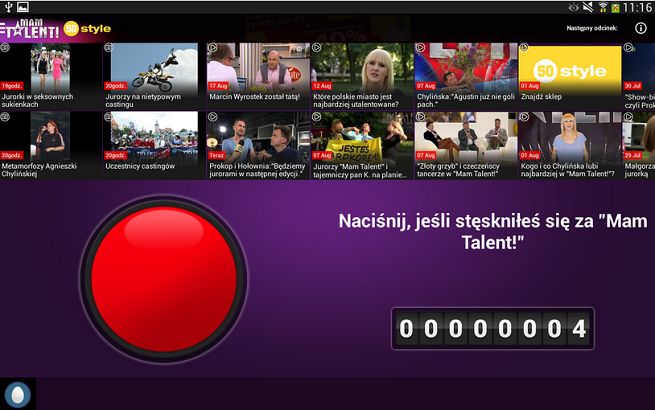Tap the muted sound icon in status bar

pos(588,7)
